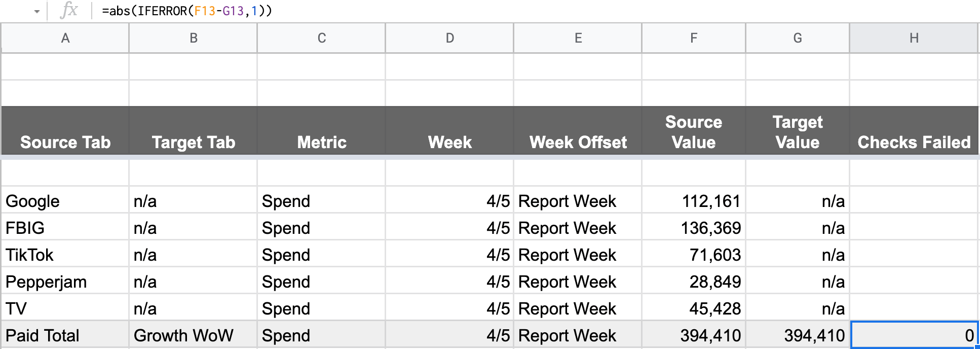This screenshot has width=980, height=349.
Task: Select the Metric column header cell
Action: (321, 130)
